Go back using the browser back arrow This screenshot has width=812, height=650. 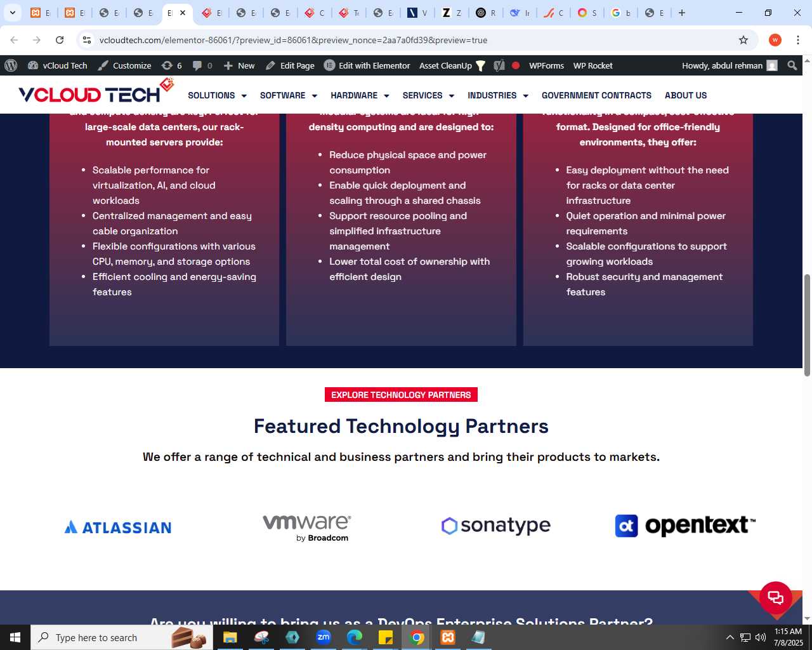pyautogui.click(x=14, y=40)
